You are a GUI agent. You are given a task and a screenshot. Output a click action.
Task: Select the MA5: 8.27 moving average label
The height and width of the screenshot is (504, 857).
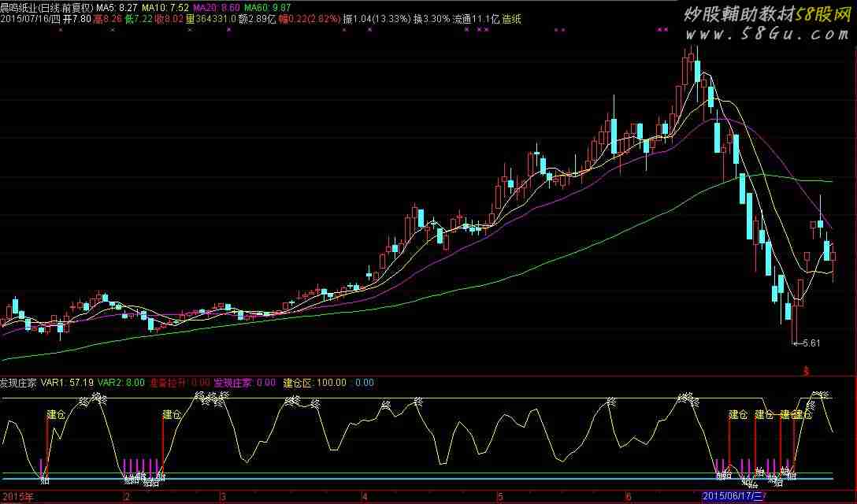(117, 8)
